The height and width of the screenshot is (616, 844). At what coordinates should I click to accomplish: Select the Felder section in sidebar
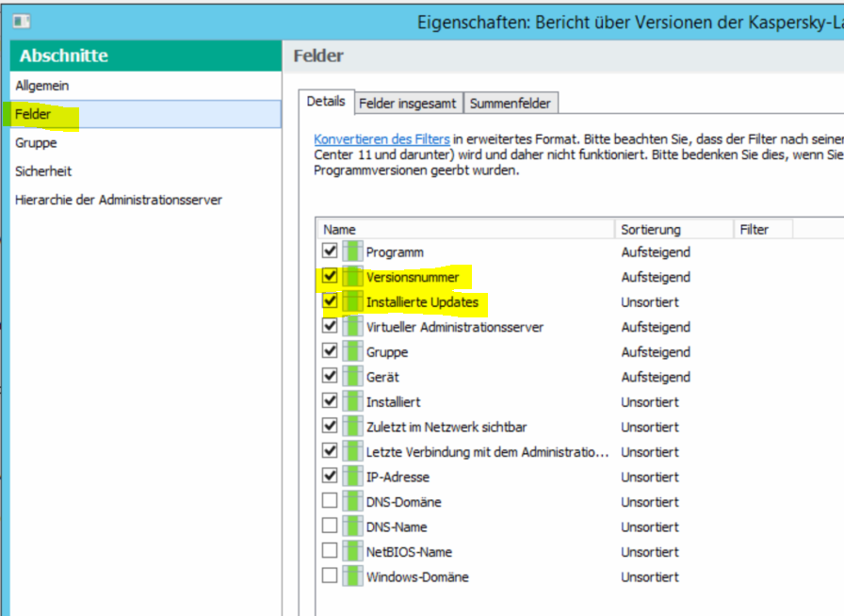pos(146,114)
